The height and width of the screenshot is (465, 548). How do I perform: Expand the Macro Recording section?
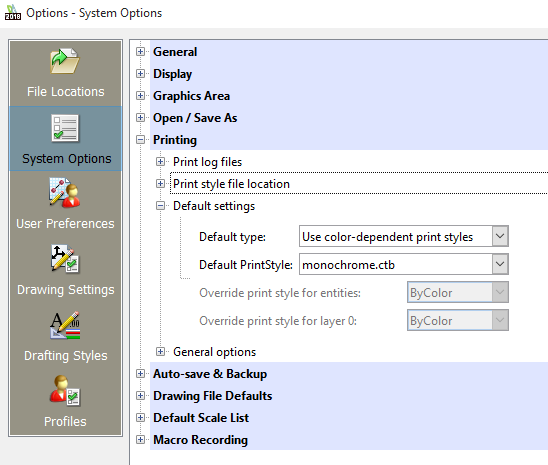(140, 440)
